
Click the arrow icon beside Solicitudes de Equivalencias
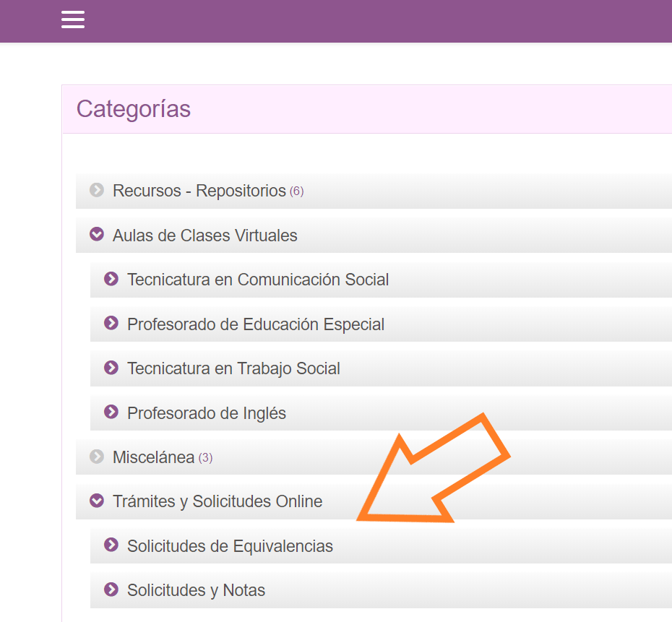[x=111, y=545]
